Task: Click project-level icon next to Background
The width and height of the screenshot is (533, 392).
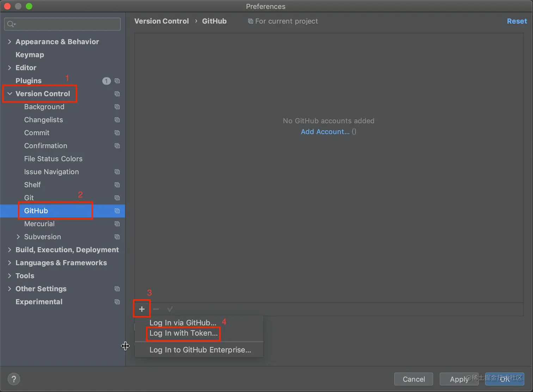Action: [117, 107]
